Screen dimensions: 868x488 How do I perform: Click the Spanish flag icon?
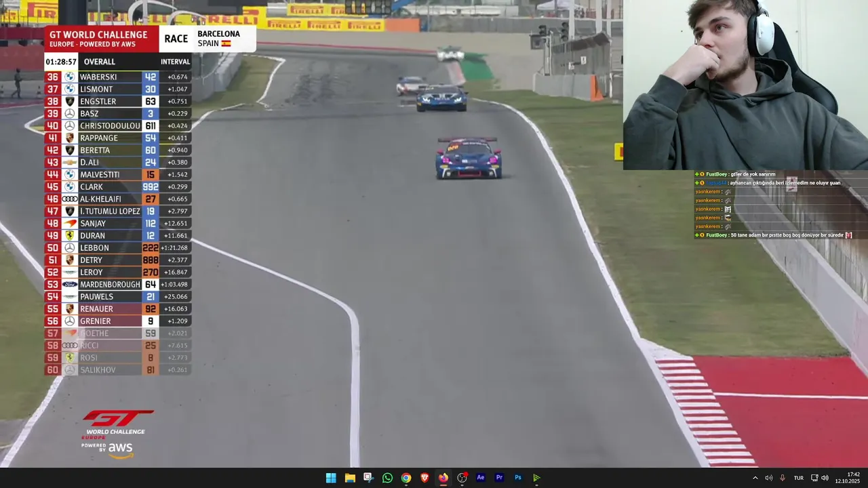pos(226,43)
